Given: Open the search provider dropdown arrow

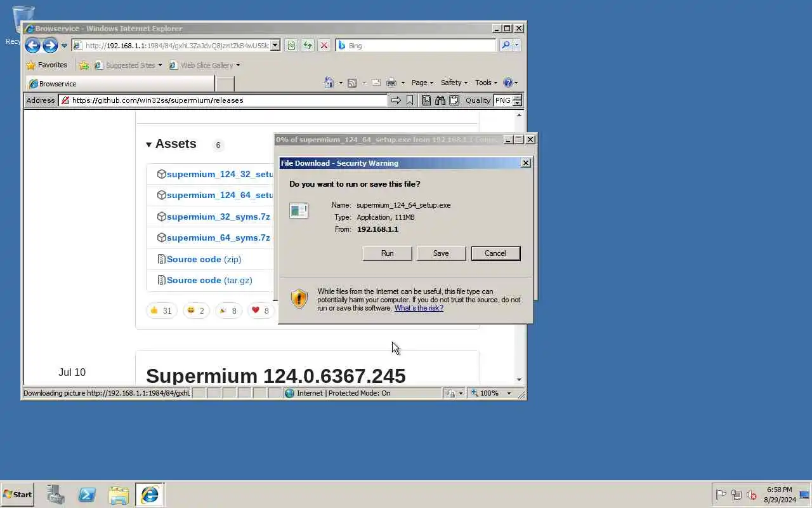Looking at the screenshot, I should 516,45.
